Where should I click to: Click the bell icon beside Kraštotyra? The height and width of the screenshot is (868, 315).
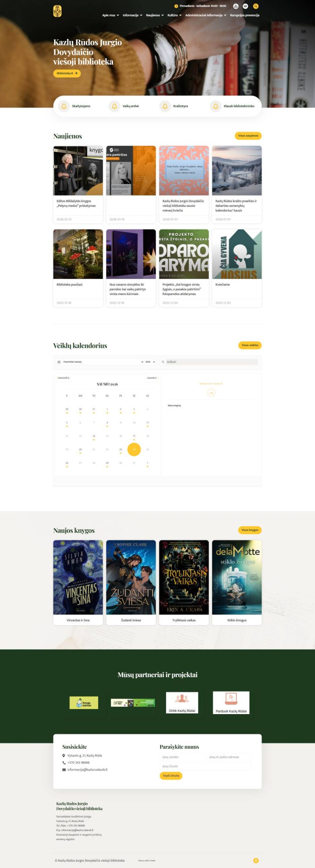click(165, 106)
